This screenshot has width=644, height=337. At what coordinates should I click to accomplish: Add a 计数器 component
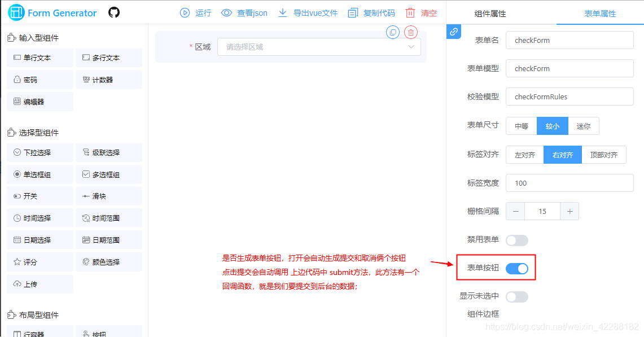pos(109,80)
